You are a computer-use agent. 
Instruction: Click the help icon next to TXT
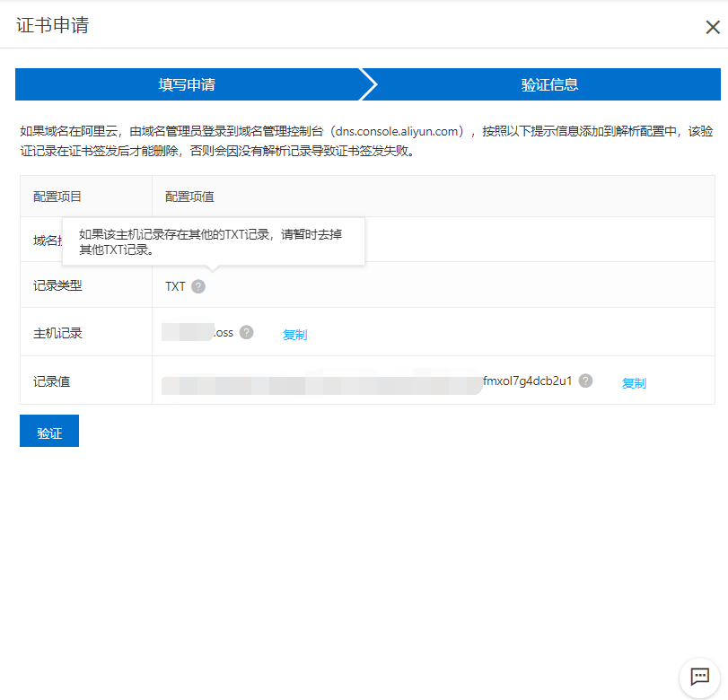(198, 286)
